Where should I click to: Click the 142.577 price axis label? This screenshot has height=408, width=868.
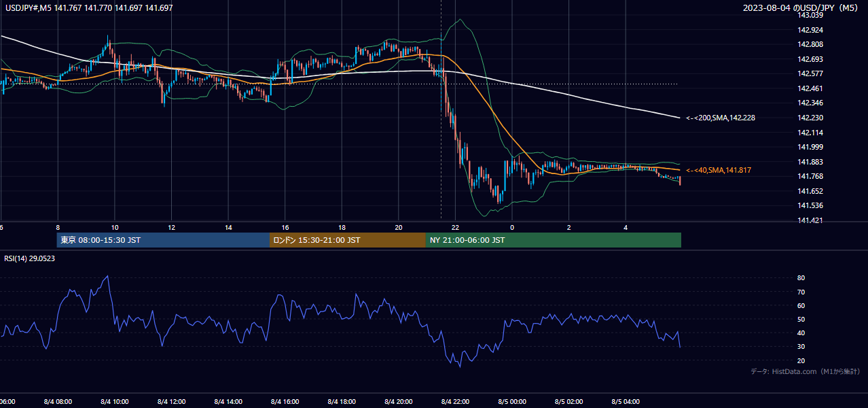point(810,73)
